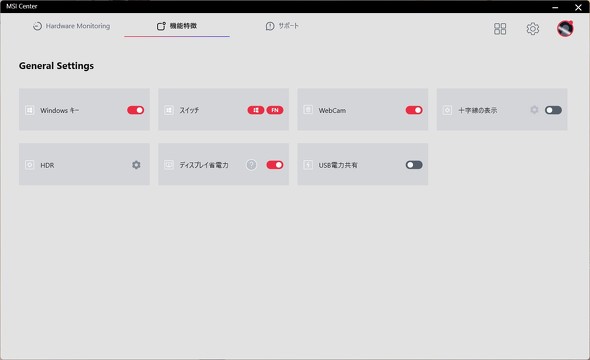Screen dimensions: 590x360
Task: Enable the USB電力共有 toggle
Action: [414, 165]
